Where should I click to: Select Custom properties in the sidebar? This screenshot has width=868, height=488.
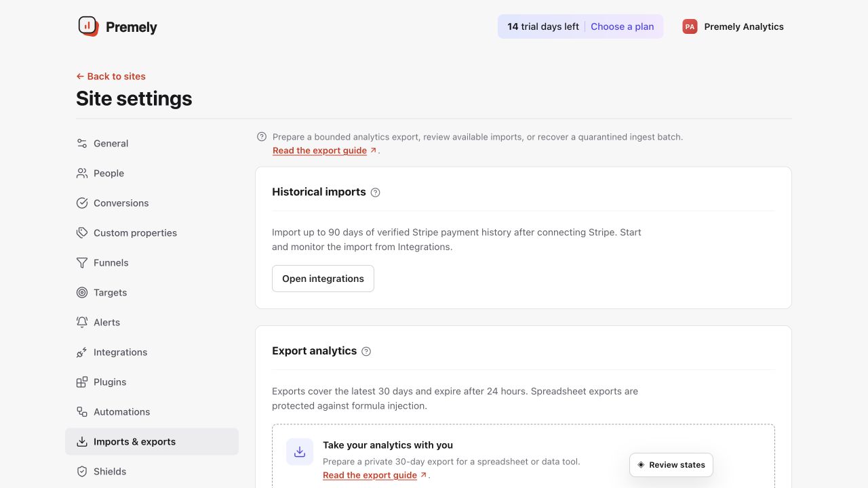coord(152,233)
